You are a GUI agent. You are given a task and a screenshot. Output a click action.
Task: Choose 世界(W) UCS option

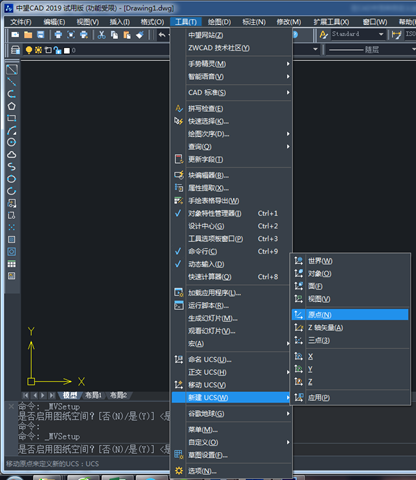click(350, 261)
